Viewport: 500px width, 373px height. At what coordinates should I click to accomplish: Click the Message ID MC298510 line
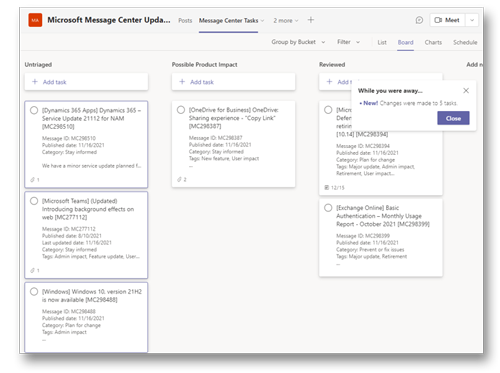pyautogui.click(x=69, y=138)
